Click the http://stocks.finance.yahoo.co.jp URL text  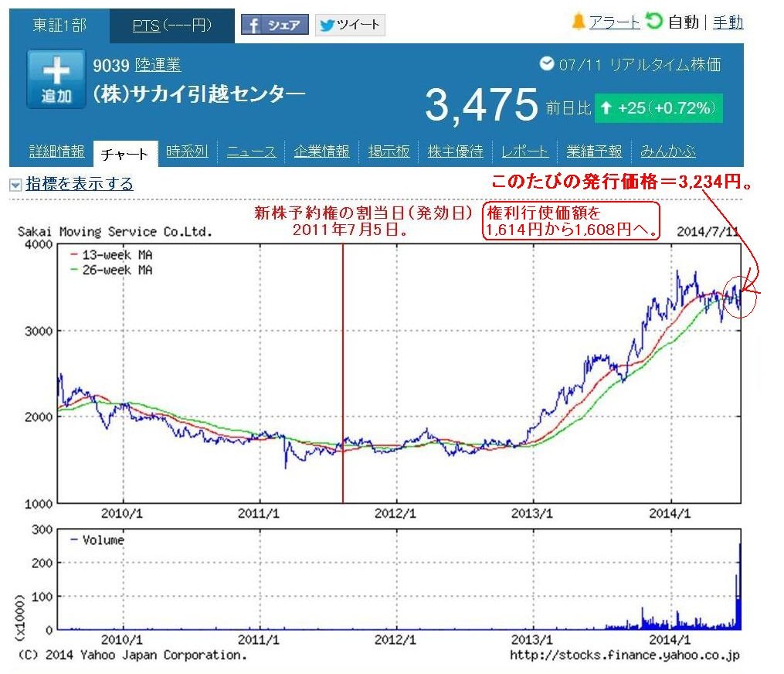(x=625, y=655)
